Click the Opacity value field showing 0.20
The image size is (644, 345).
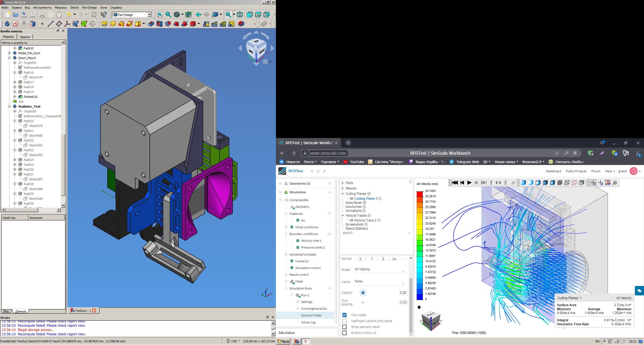403,293
